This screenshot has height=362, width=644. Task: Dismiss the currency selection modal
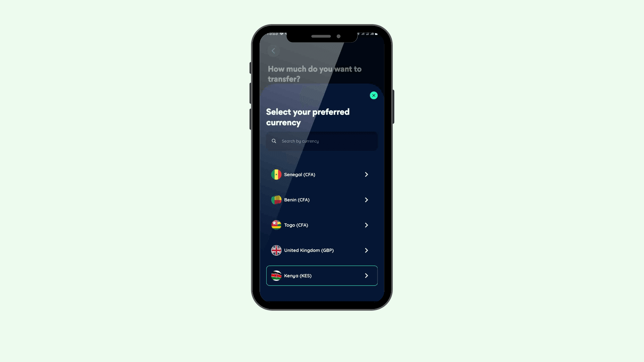[374, 96]
